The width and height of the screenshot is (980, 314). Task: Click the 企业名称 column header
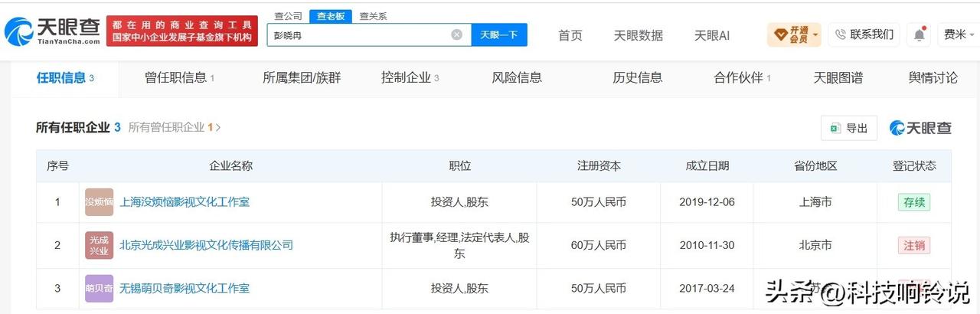click(230, 165)
